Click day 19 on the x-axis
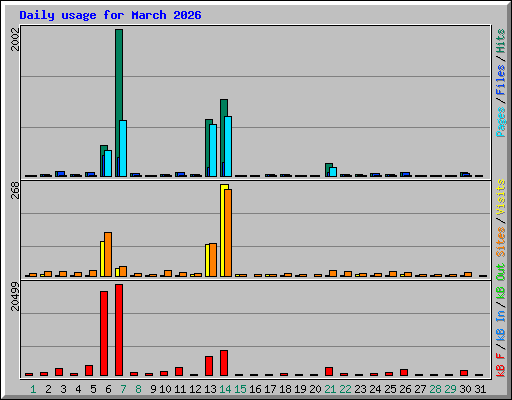Screen dimensions: 512x400 pyautogui.click(x=300, y=389)
